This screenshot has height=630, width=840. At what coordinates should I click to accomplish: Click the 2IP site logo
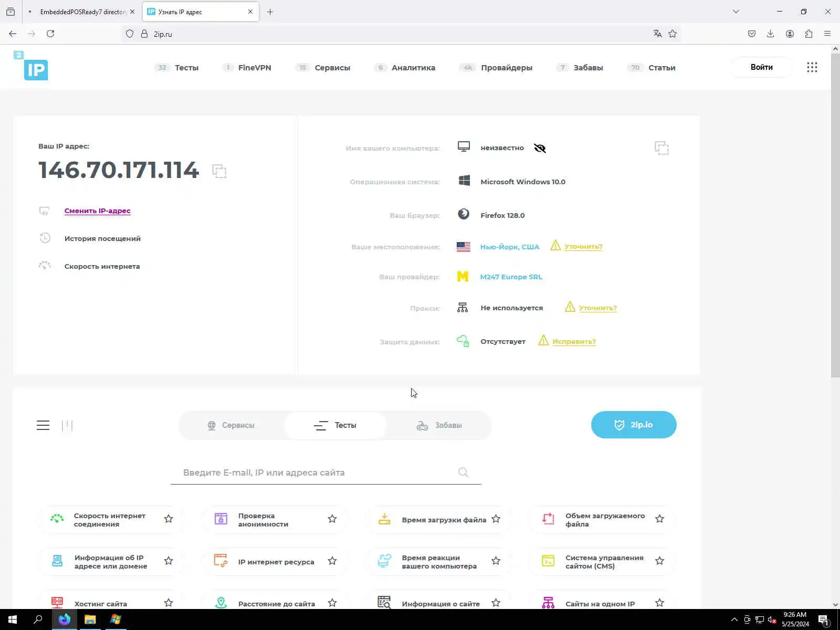pyautogui.click(x=31, y=65)
